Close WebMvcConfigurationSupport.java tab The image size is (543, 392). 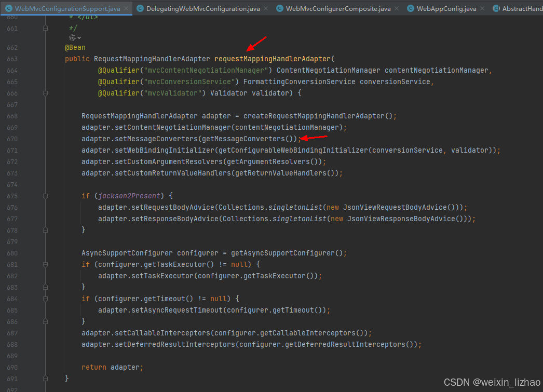coord(126,8)
